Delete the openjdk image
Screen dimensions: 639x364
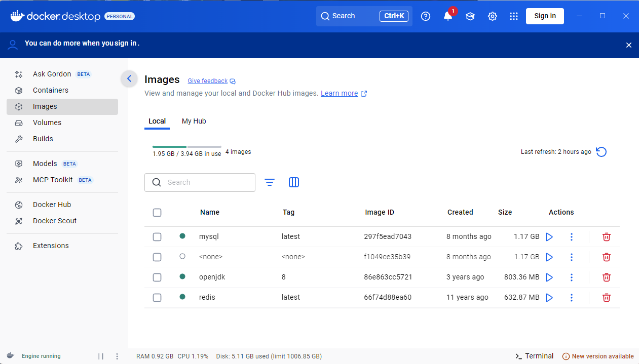click(x=607, y=277)
